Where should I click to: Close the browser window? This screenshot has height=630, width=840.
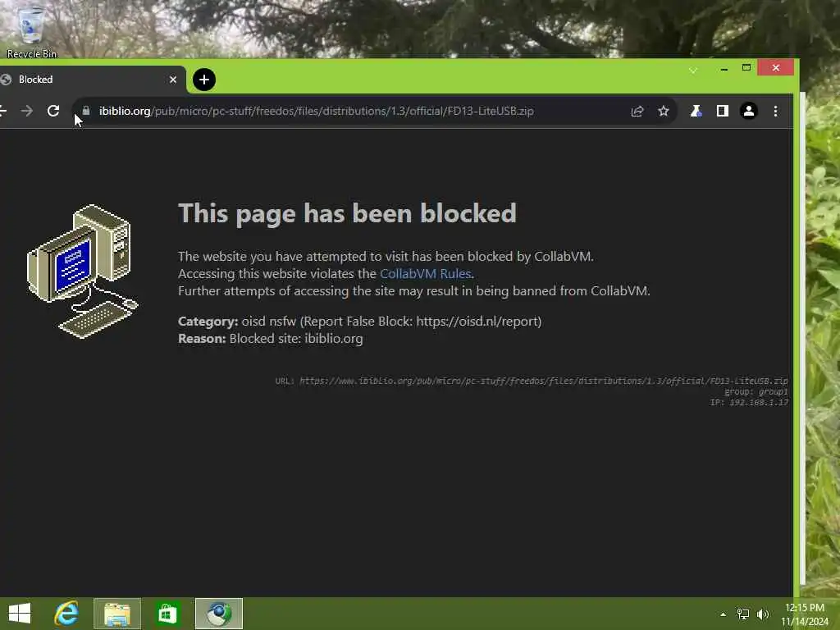coord(776,67)
